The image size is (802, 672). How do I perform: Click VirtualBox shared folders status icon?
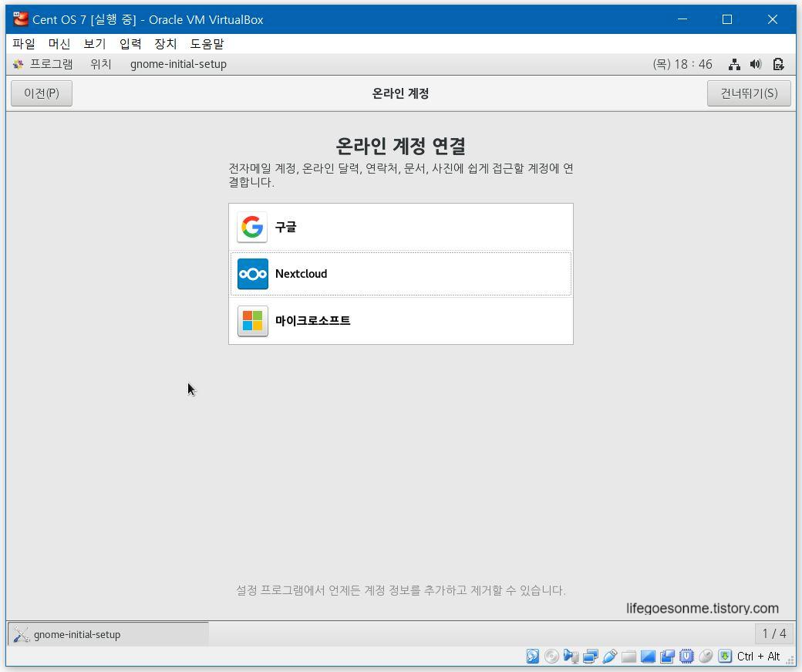tap(629, 656)
